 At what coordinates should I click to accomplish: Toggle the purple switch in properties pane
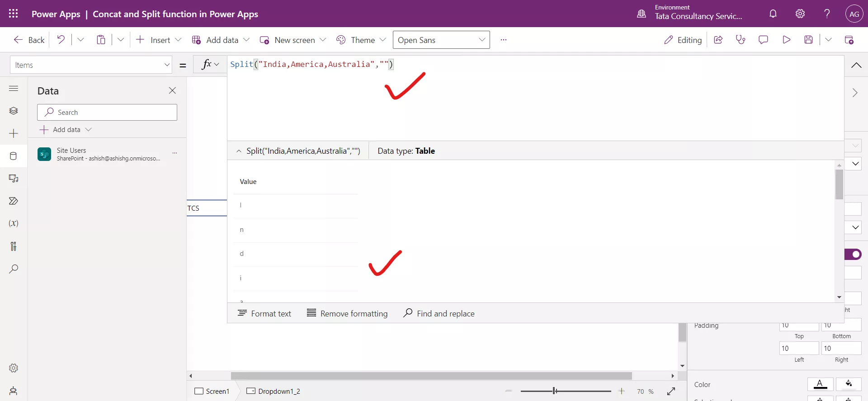coord(853,255)
